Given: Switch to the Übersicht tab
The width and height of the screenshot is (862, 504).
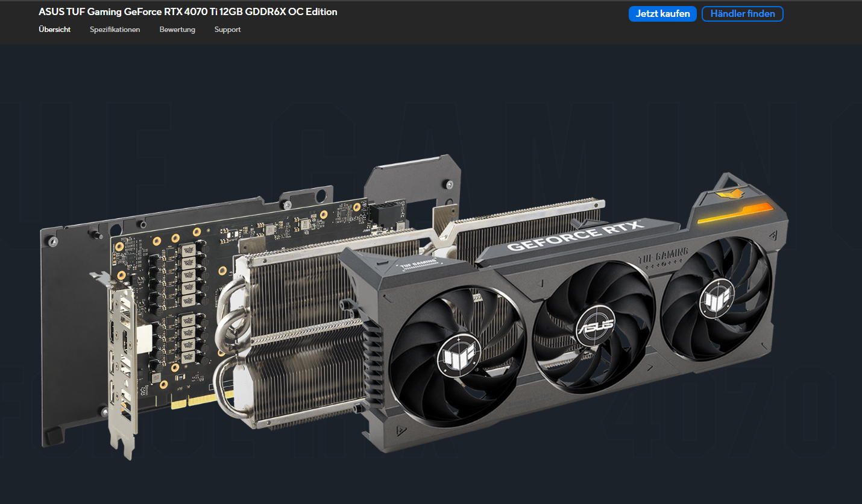Looking at the screenshot, I should click(x=54, y=30).
